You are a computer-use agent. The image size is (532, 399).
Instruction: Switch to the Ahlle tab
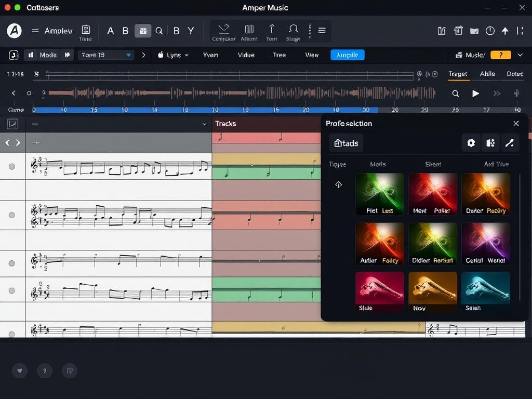(487, 74)
